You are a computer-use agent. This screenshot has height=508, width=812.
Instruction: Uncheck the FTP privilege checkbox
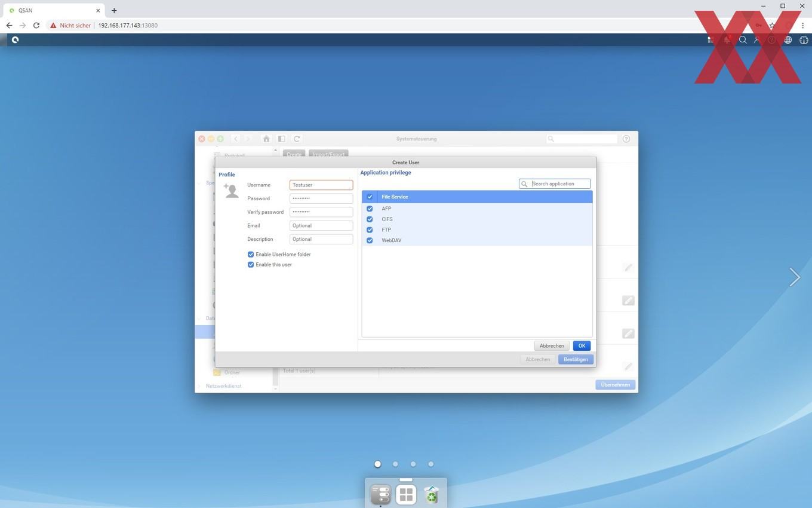click(370, 229)
